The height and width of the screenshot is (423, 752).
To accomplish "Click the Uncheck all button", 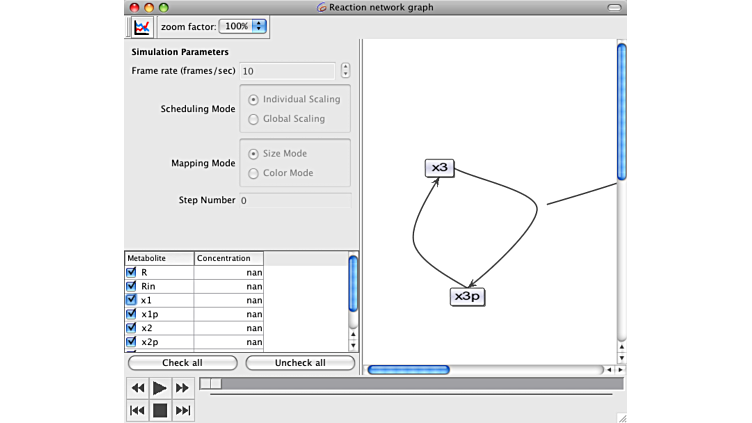I will click(300, 363).
